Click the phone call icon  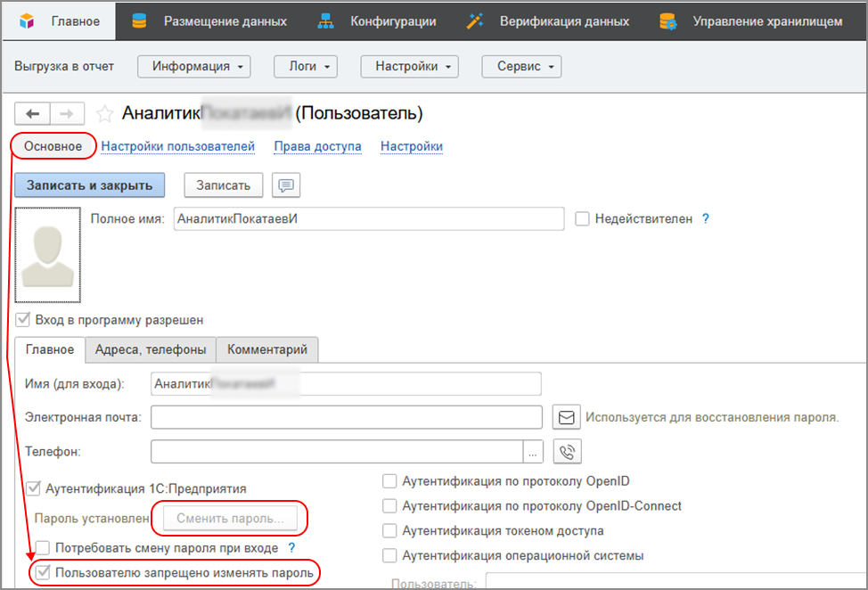[567, 452]
